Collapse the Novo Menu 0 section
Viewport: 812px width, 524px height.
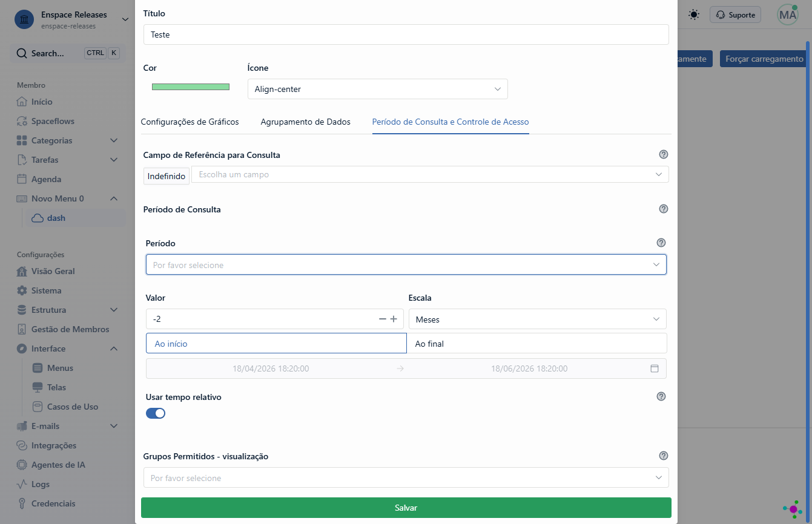coord(68,198)
